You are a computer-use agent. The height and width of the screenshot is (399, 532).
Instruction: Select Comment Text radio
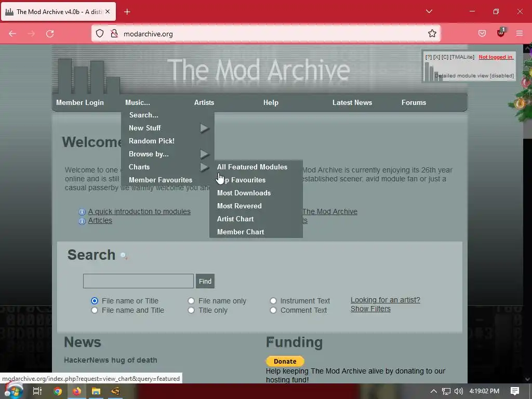tap(273, 310)
